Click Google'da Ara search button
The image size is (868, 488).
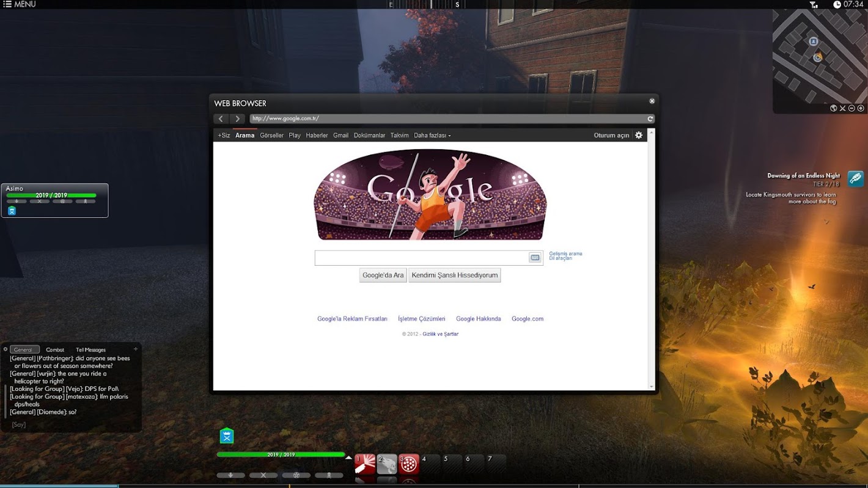[x=383, y=275]
